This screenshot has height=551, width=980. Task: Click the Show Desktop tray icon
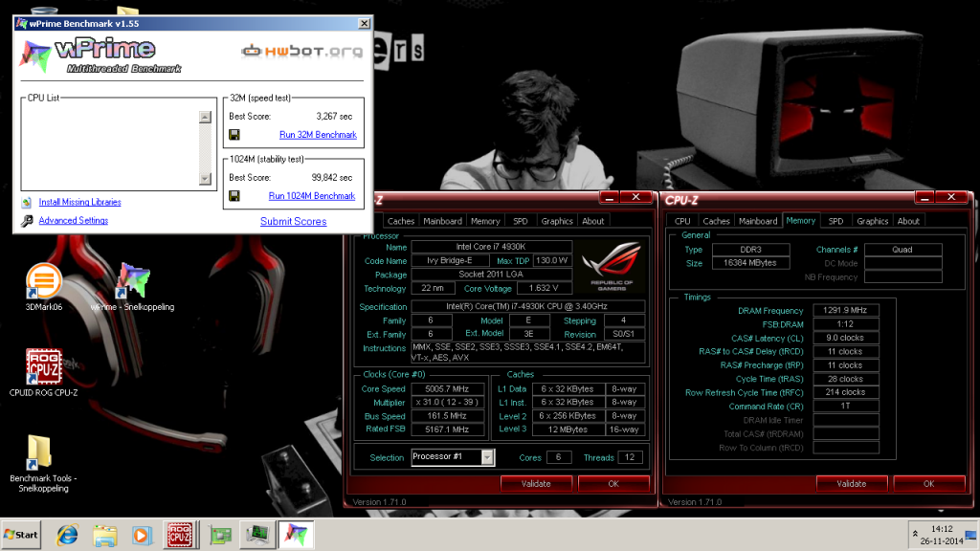point(970,535)
